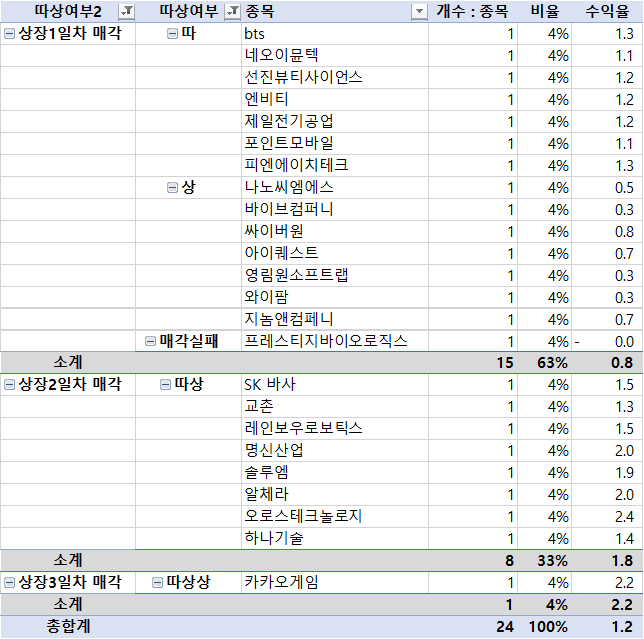This screenshot has height=639, width=644.
Task: Select the 피엔에이치테크 cell
Action: tap(335, 165)
